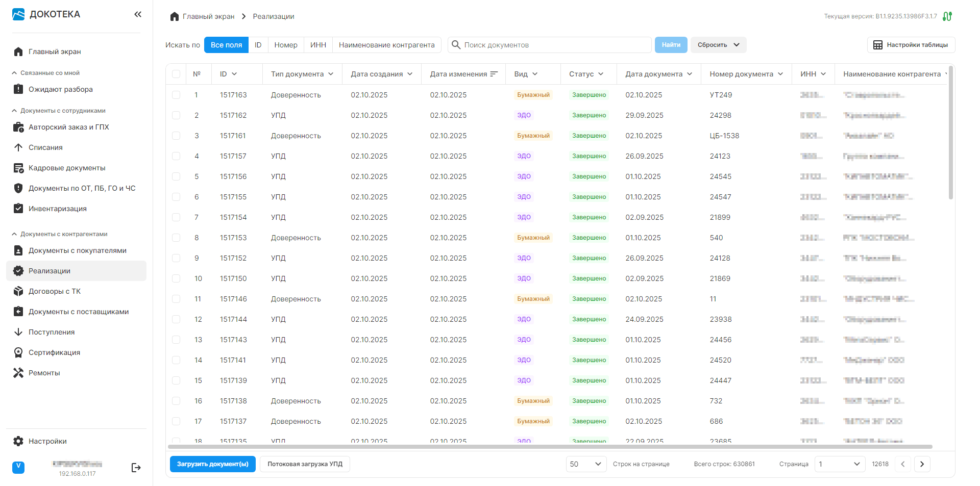Open Ожидают разбора in the sidebar
980x486 pixels.
(x=60, y=89)
